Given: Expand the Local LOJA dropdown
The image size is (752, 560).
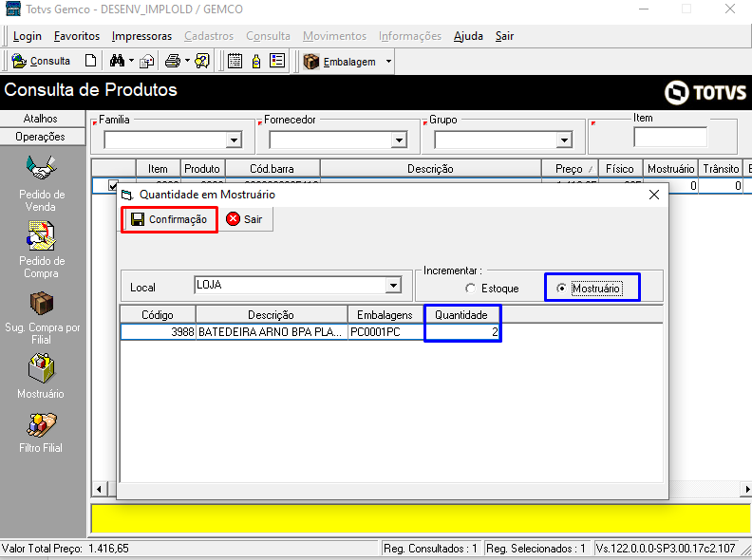Looking at the screenshot, I should tap(393, 286).
